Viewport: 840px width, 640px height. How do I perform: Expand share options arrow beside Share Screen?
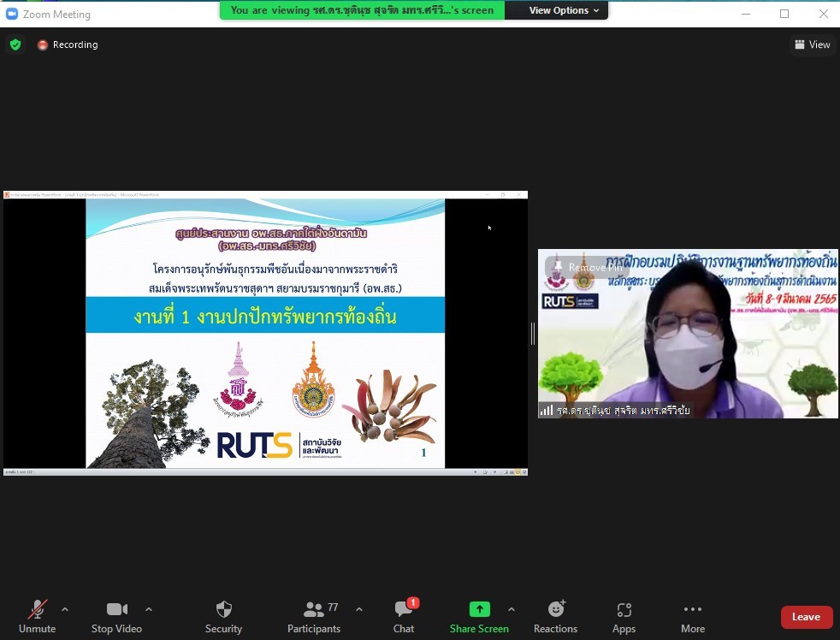click(x=512, y=609)
